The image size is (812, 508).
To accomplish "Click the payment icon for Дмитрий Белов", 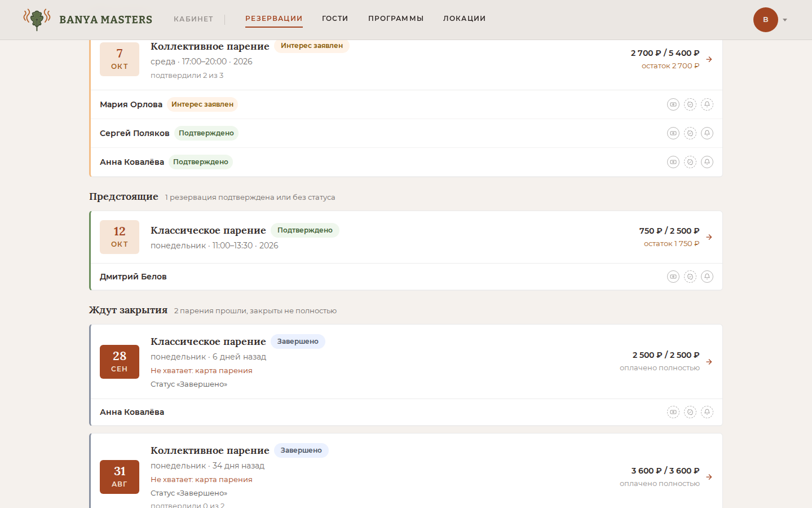I will [673, 277].
